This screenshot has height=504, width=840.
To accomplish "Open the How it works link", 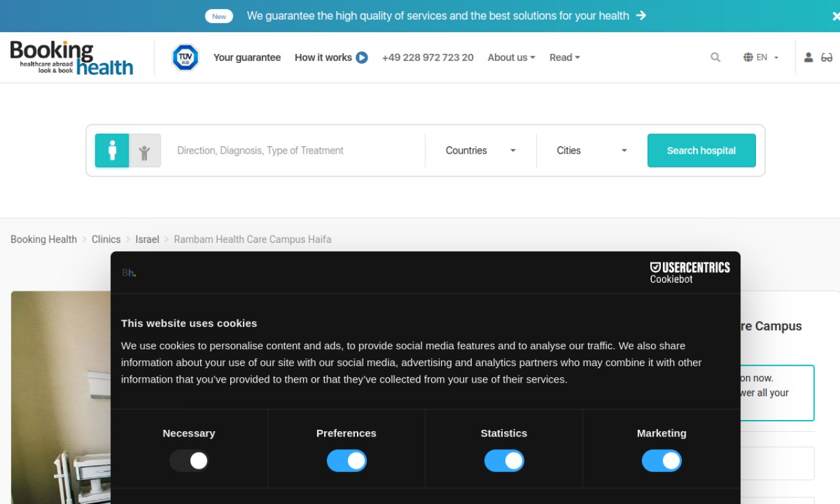I will point(323,58).
